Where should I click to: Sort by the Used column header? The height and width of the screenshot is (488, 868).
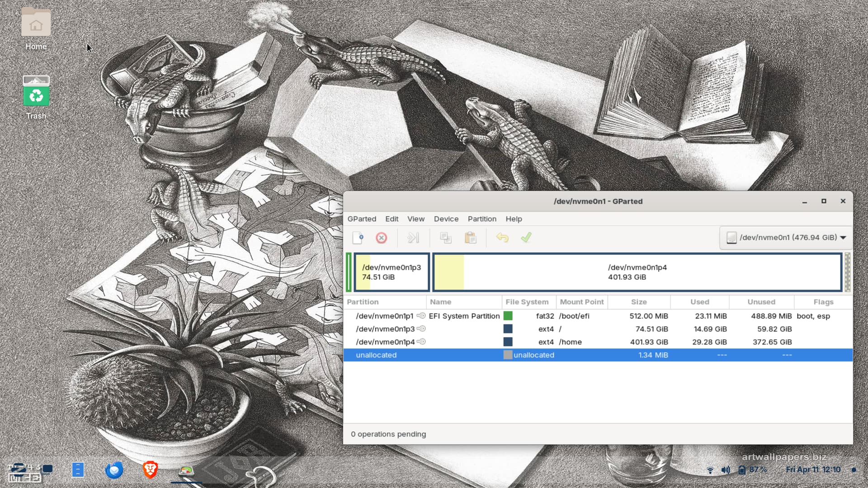(699, 302)
